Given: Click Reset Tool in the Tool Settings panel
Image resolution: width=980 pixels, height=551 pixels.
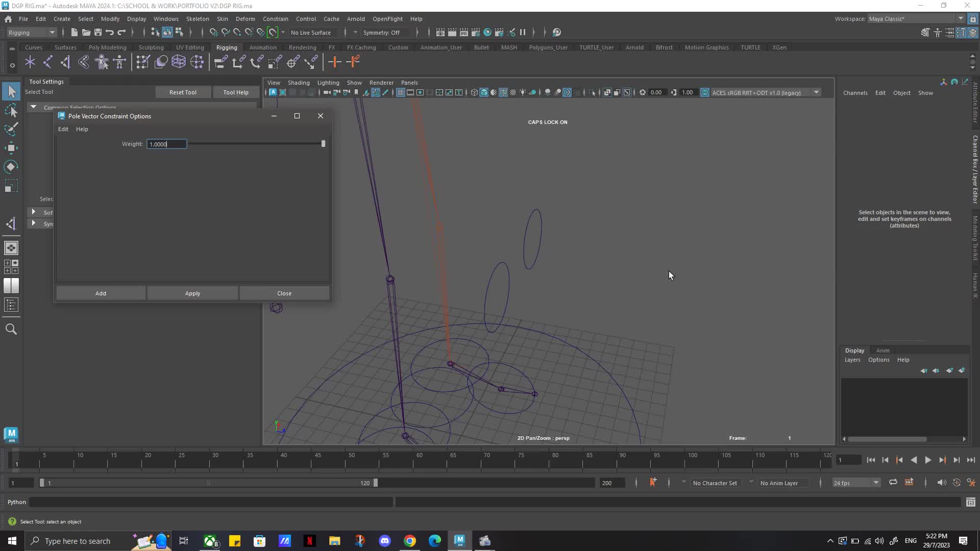Looking at the screenshot, I should 182,92.
